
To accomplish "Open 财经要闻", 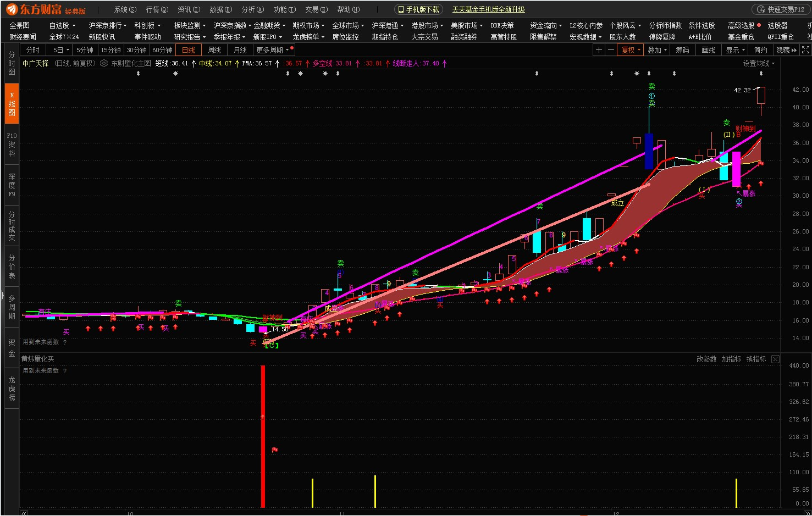I will 23,37.
